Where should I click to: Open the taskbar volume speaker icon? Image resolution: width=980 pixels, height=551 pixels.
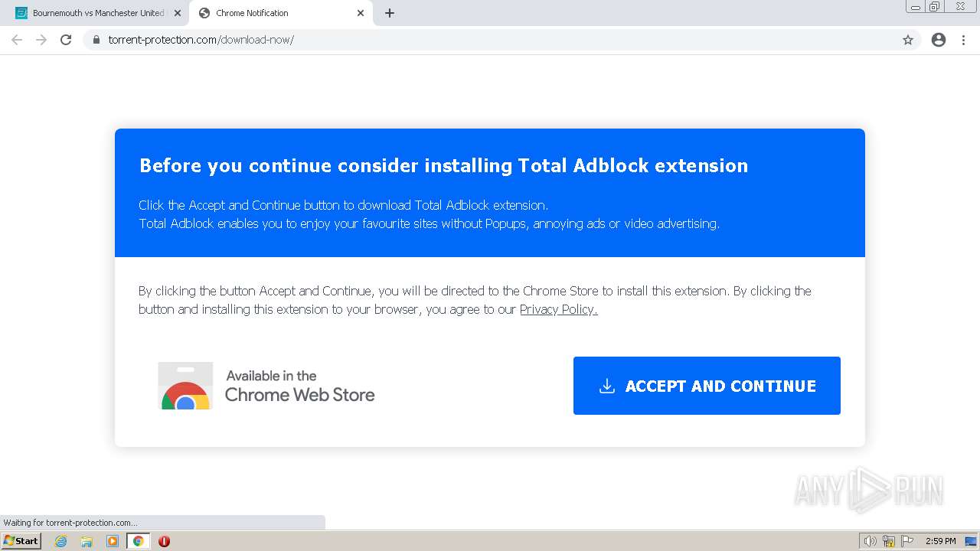tap(870, 541)
